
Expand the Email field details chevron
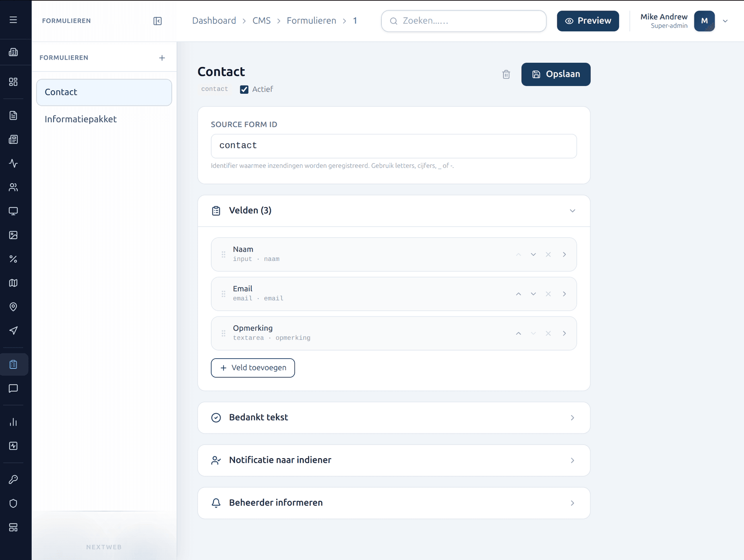tap(564, 294)
